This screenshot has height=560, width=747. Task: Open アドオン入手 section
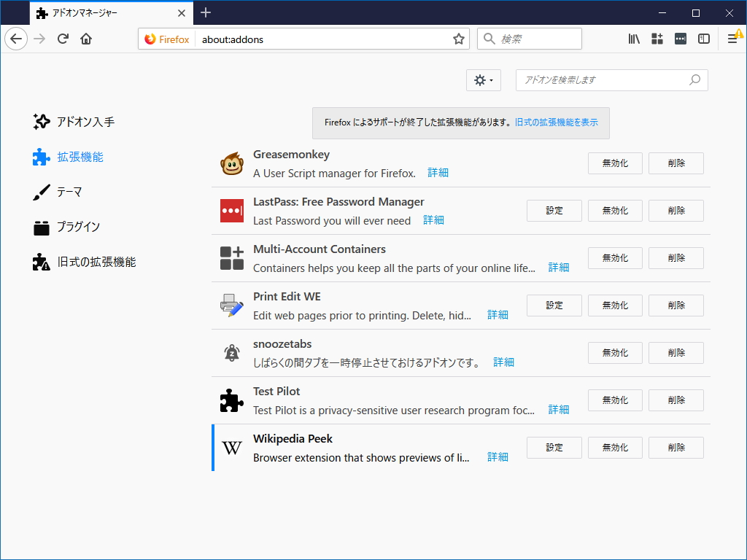[x=74, y=122]
